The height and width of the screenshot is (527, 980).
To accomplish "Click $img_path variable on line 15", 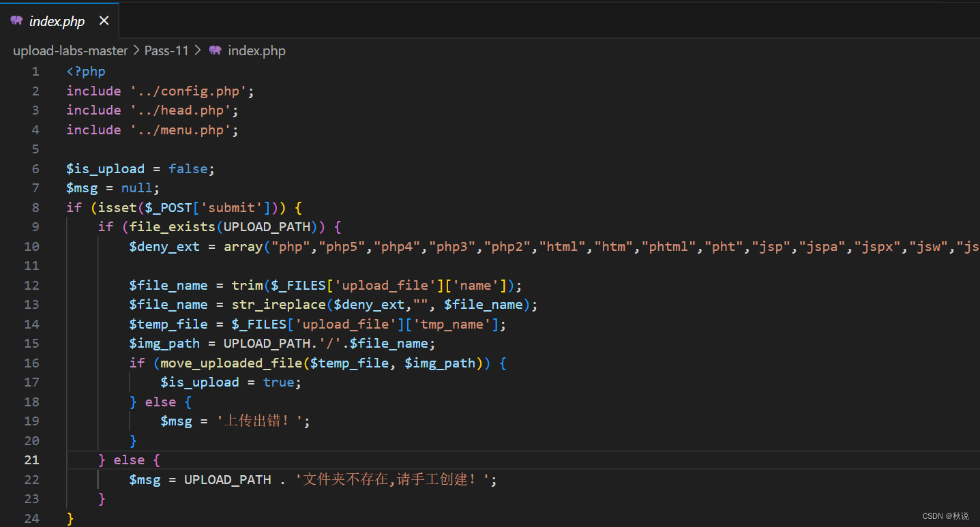I will click(164, 343).
